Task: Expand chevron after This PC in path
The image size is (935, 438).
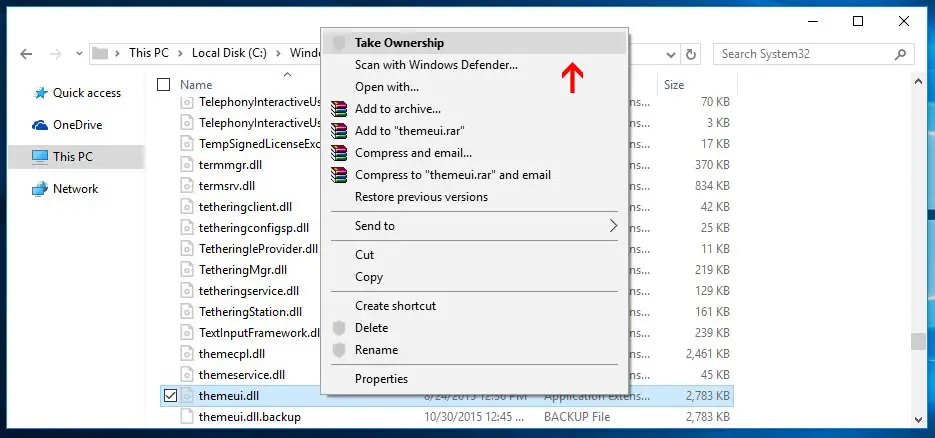Action: [x=180, y=54]
